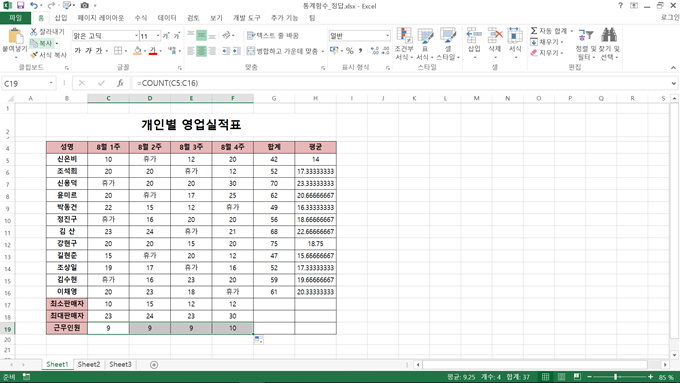Expand the formula bar
The height and width of the screenshot is (383, 680).
point(673,83)
